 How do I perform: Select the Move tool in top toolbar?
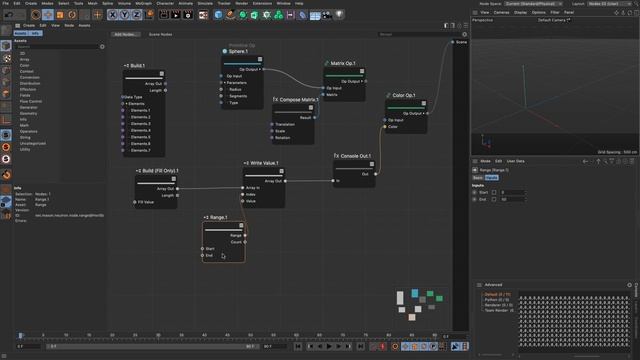point(48,15)
